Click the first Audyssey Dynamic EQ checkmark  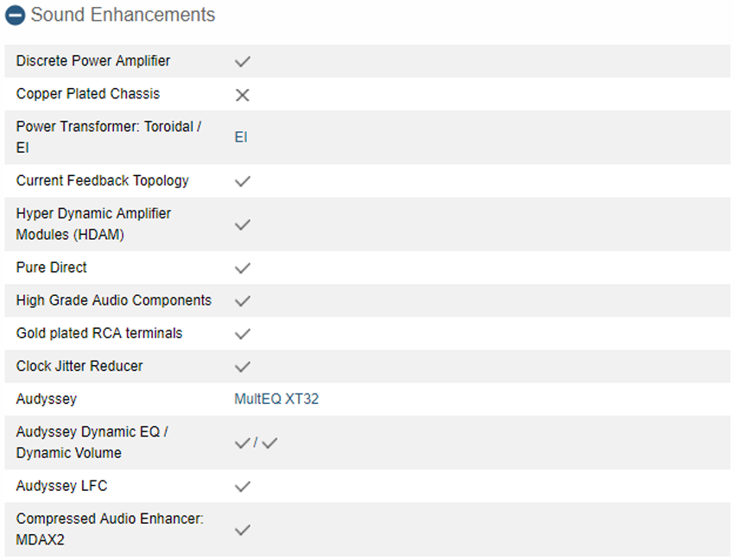point(243,443)
